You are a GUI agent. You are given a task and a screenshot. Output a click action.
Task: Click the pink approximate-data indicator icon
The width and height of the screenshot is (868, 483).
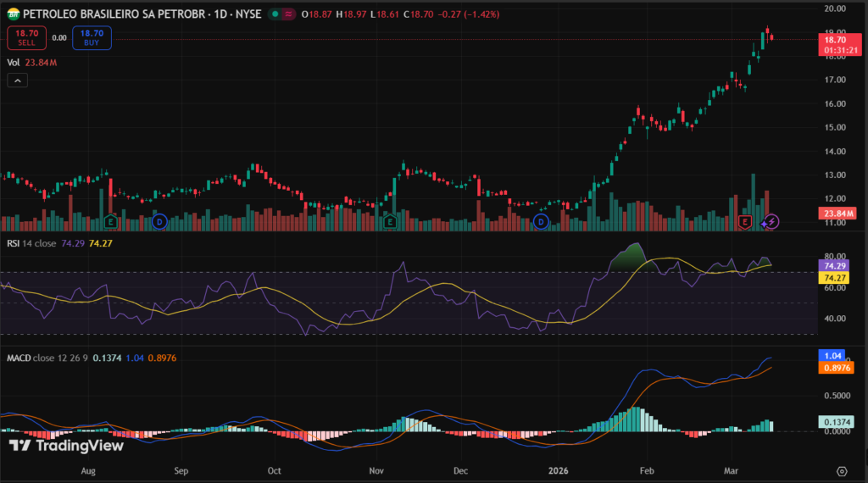pos(291,14)
